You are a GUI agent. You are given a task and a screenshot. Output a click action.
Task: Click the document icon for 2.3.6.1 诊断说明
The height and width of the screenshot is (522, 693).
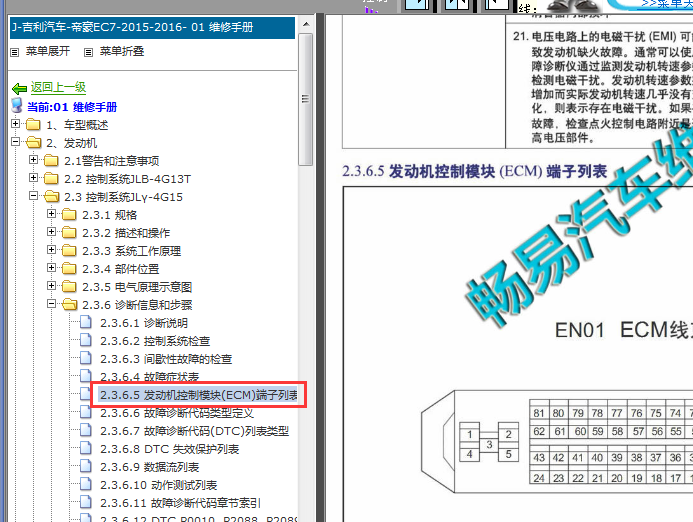point(86,322)
